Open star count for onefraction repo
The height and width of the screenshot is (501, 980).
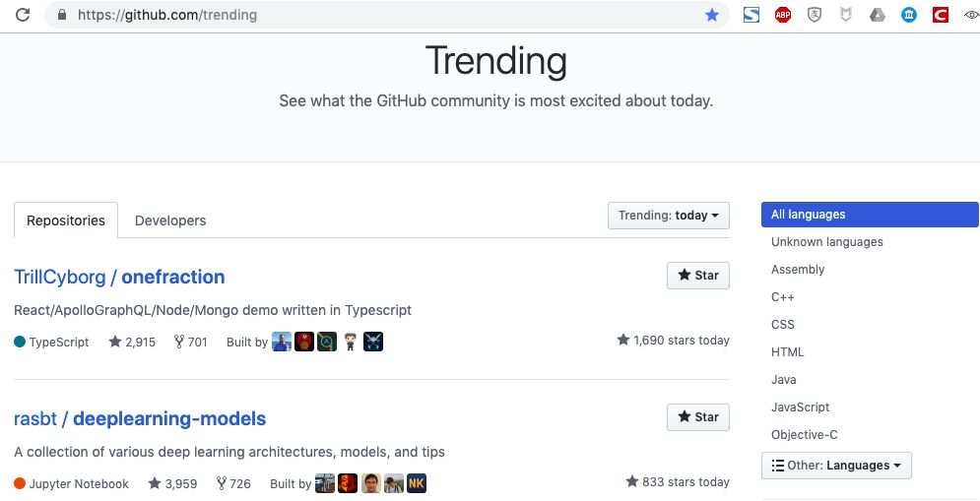point(132,342)
